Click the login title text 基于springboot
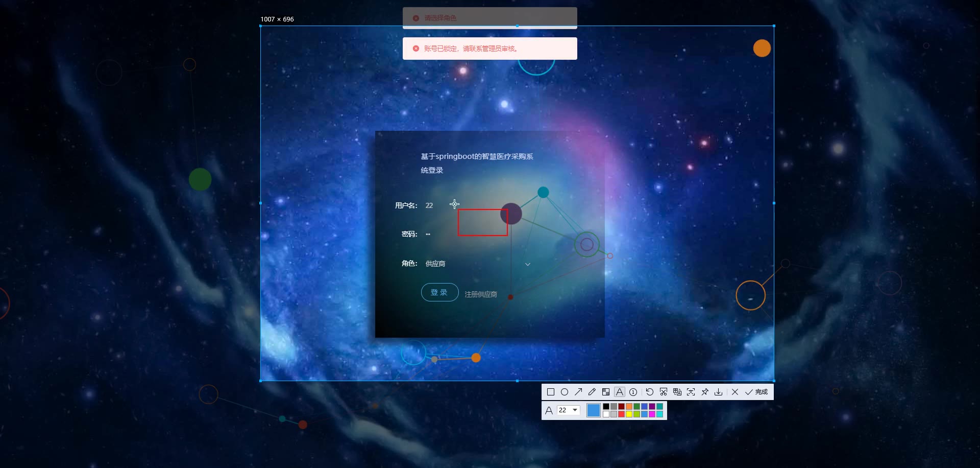 [x=477, y=163]
